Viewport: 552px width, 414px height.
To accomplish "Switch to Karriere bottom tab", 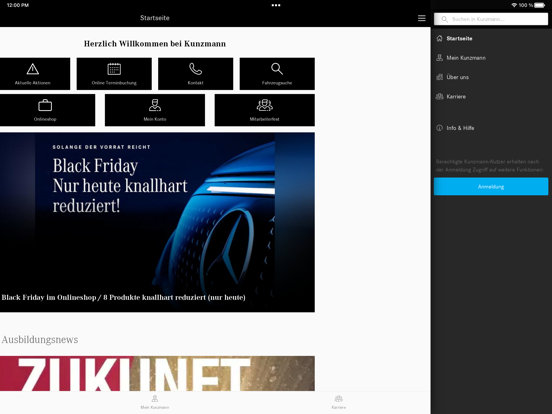I will click(339, 402).
